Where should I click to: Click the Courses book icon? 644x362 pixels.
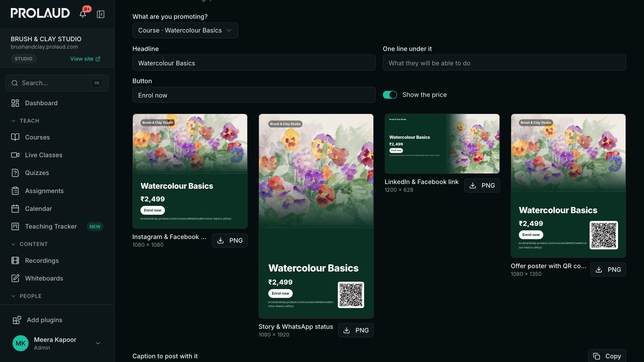click(x=15, y=137)
